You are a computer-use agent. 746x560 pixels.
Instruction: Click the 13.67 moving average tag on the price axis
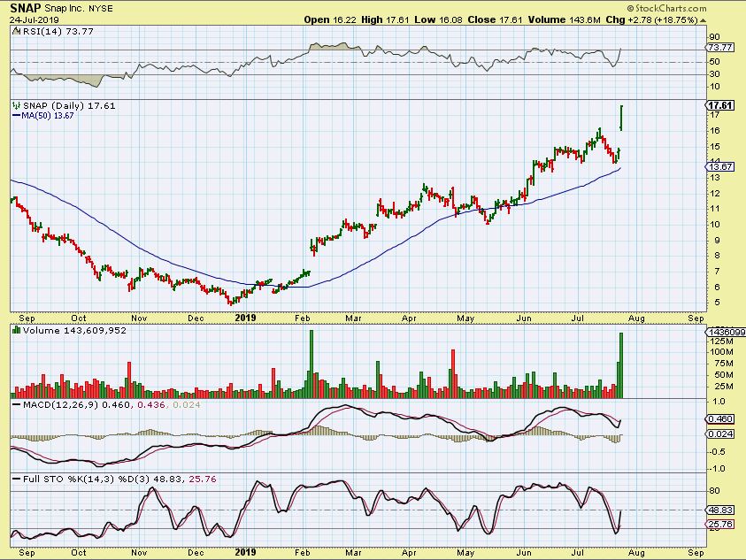(720, 166)
